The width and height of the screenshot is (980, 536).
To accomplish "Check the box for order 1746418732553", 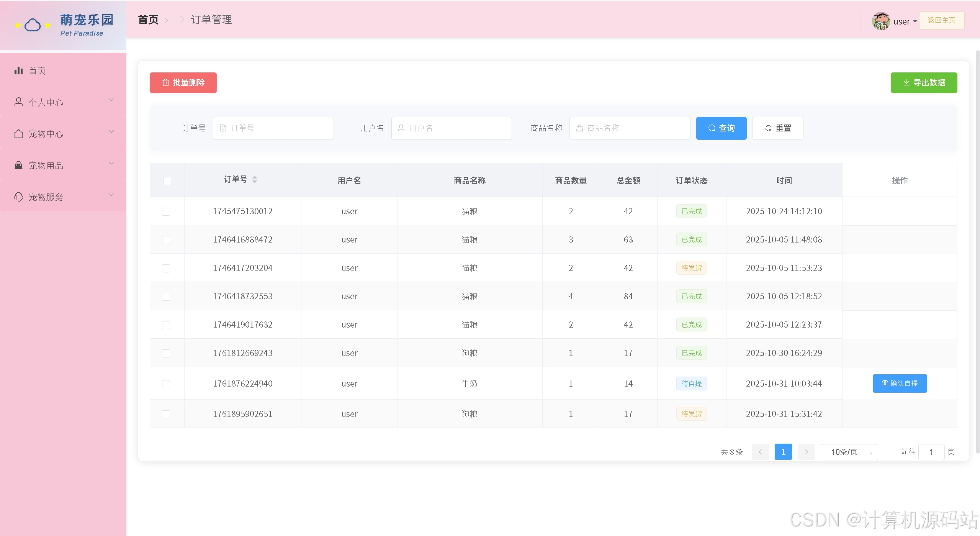I will pos(166,297).
